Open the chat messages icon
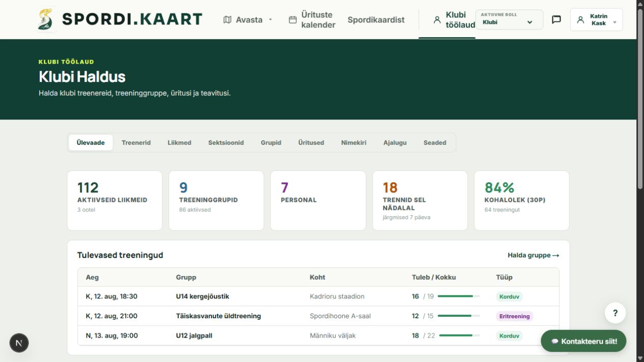 point(556,20)
